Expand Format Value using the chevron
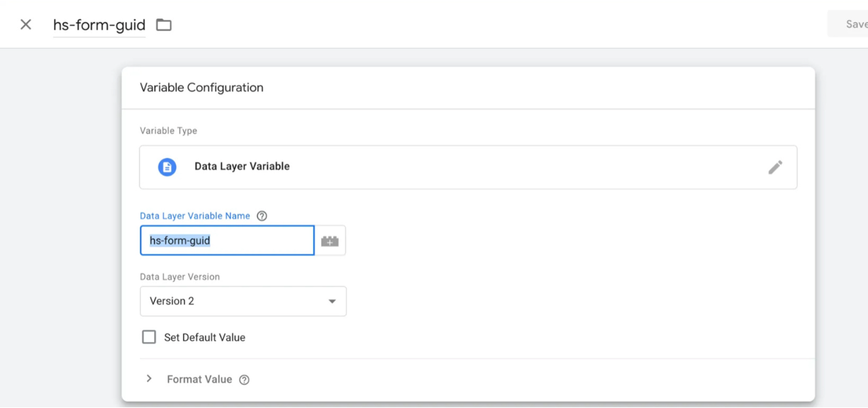Image resolution: width=868 pixels, height=408 pixels. (149, 379)
